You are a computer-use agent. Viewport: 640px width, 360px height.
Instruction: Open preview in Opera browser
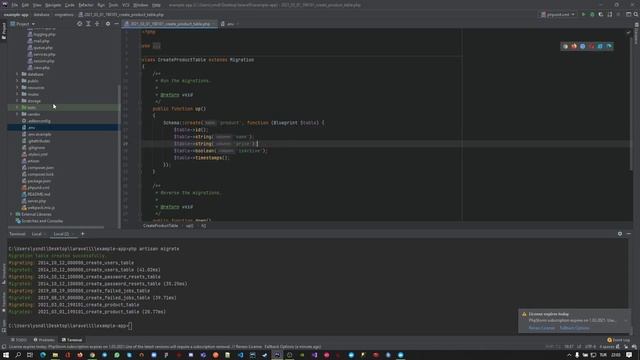[x=591, y=46]
